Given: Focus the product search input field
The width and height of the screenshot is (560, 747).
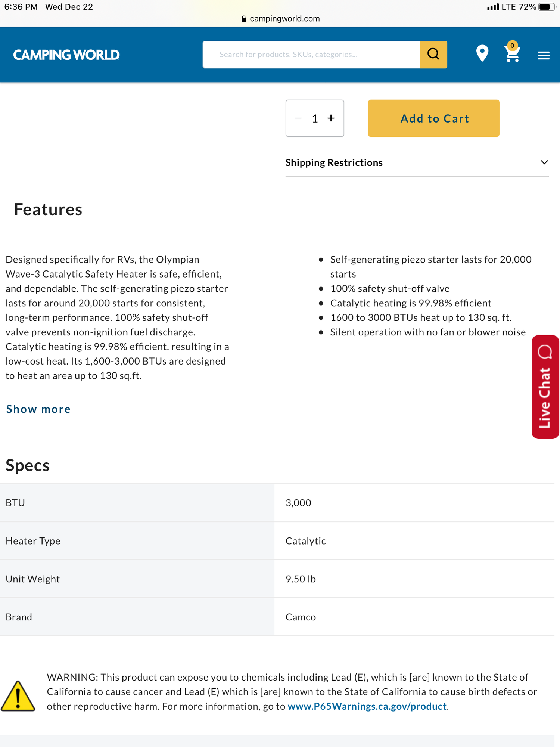Looking at the screenshot, I should (x=311, y=55).
